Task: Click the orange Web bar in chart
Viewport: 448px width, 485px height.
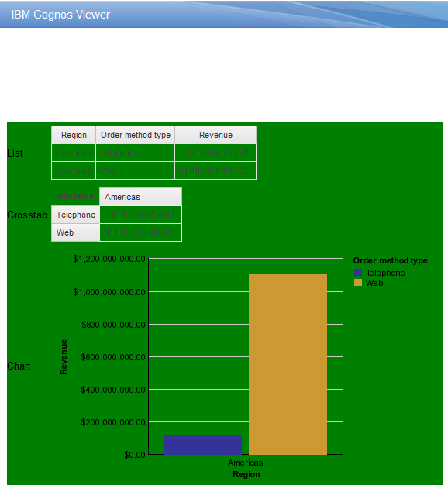Action: click(288, 364)
